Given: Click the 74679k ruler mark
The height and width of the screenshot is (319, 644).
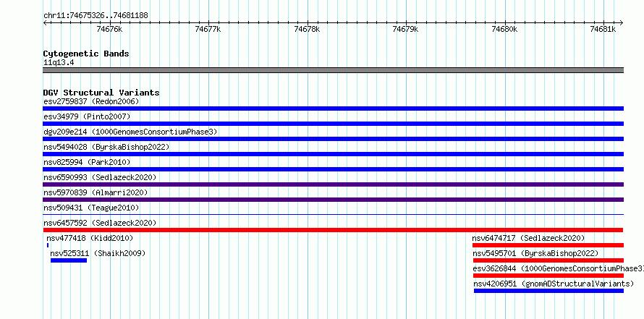Looking at the screenshot, I should [406, 29].
